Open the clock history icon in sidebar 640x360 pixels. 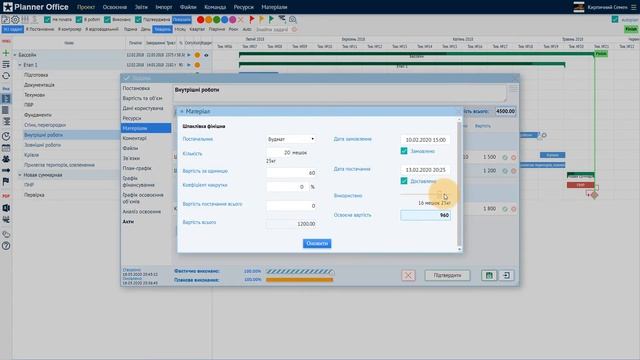[x=6, y=136]
